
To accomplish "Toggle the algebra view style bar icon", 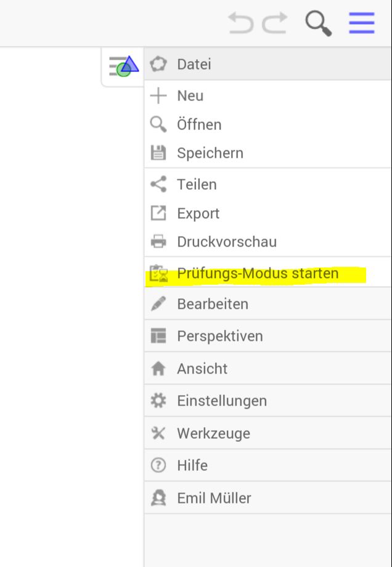I will pos(124,65).
